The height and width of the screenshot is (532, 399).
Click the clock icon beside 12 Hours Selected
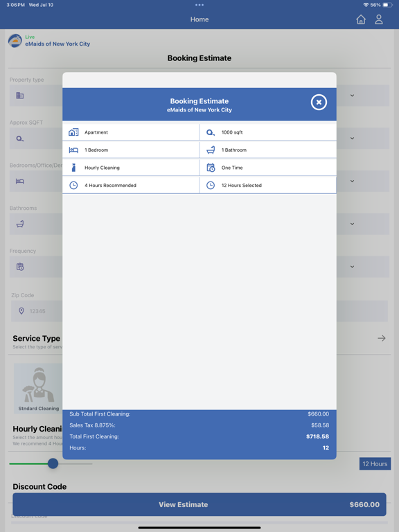coord(211,185)
